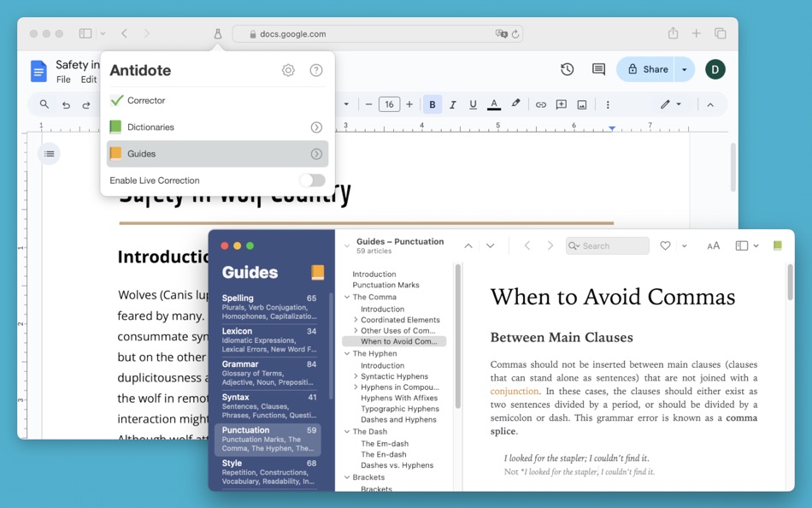
Task: Select the Grammar guide category
Action: click(x=268, y=373)
